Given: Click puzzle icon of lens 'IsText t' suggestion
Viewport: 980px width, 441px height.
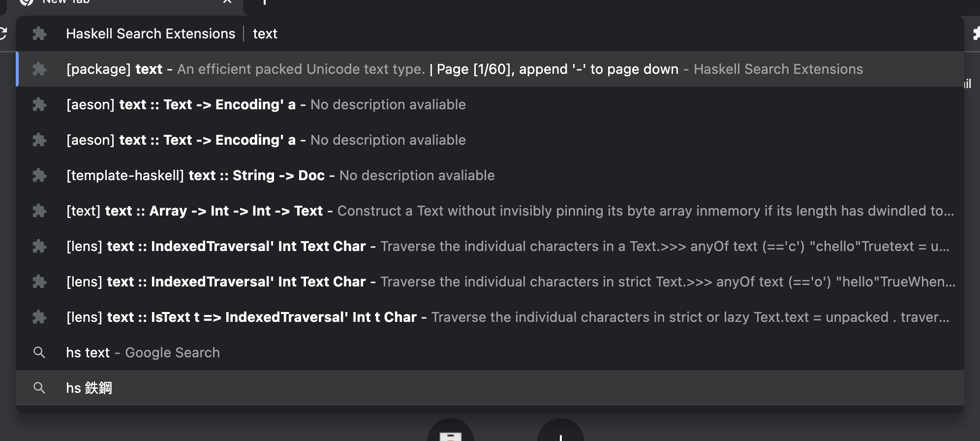Looking at the screenshot, I should [x=39, y=317].
